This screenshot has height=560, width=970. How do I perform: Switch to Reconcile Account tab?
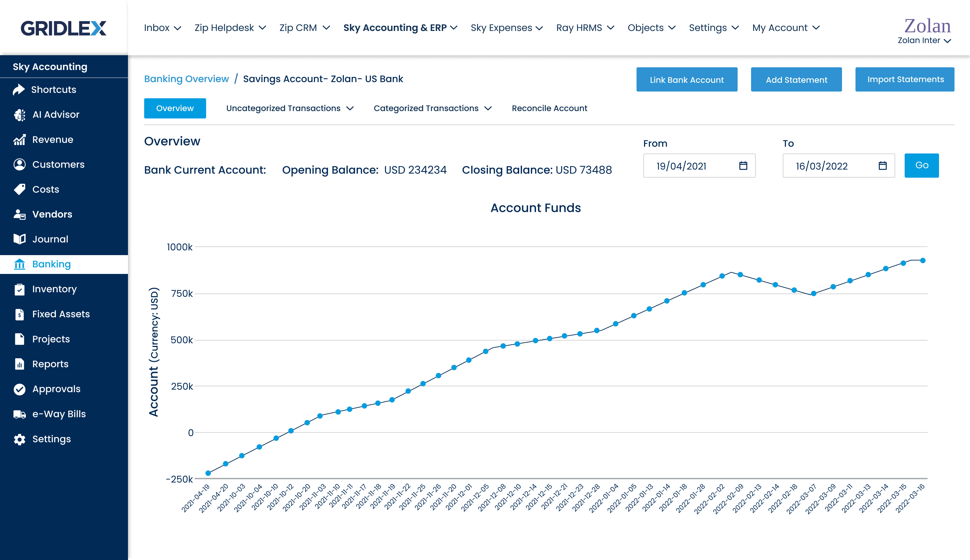coord(549,109)
